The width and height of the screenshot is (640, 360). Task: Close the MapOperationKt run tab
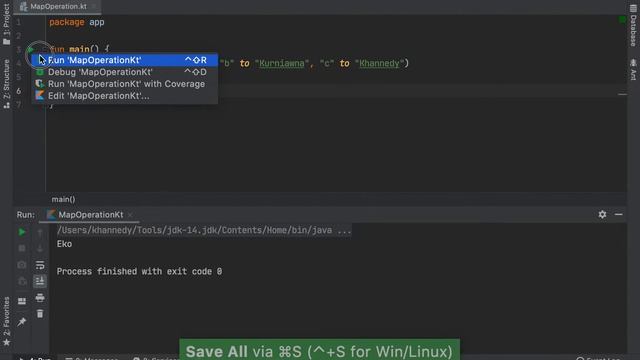[x=130, y=215]
